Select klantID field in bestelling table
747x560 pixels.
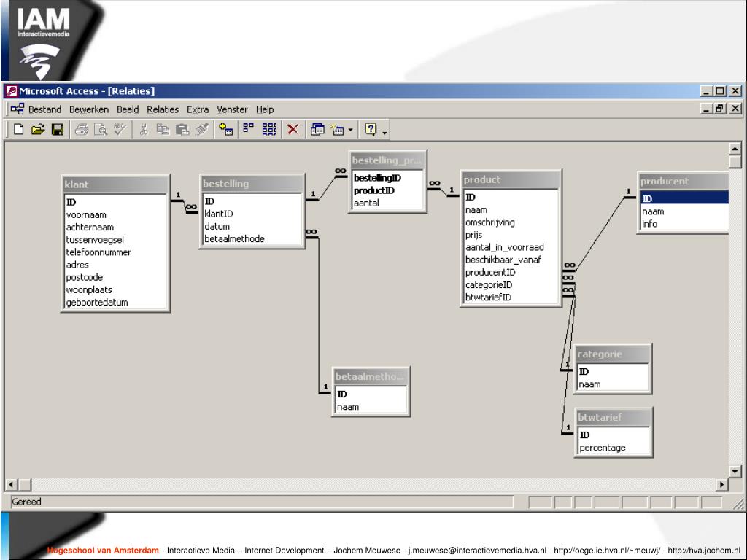click(x=252, y=214)
